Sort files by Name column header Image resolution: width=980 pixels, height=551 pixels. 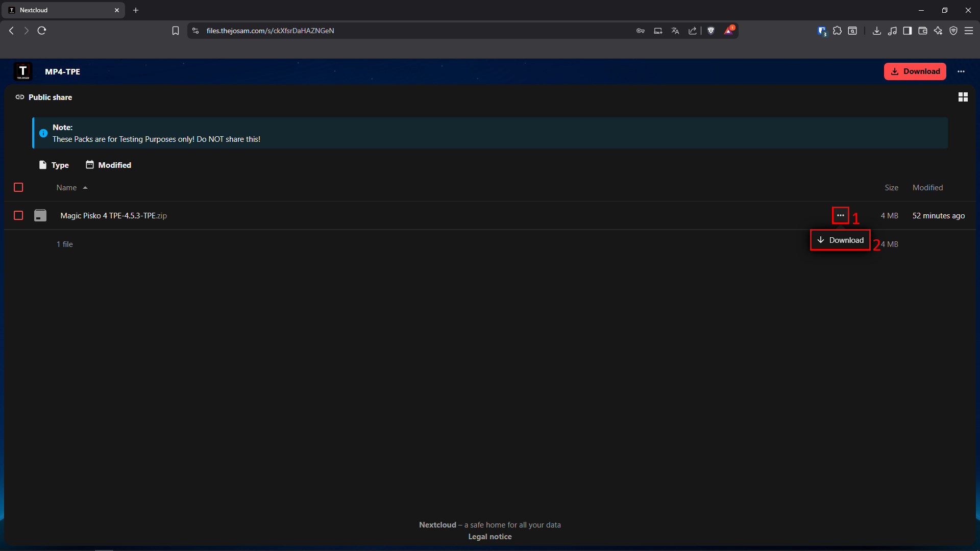tap(67, 187)
